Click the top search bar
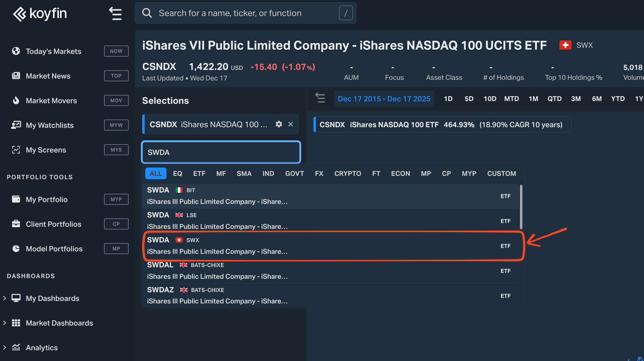 coord(245,13)
